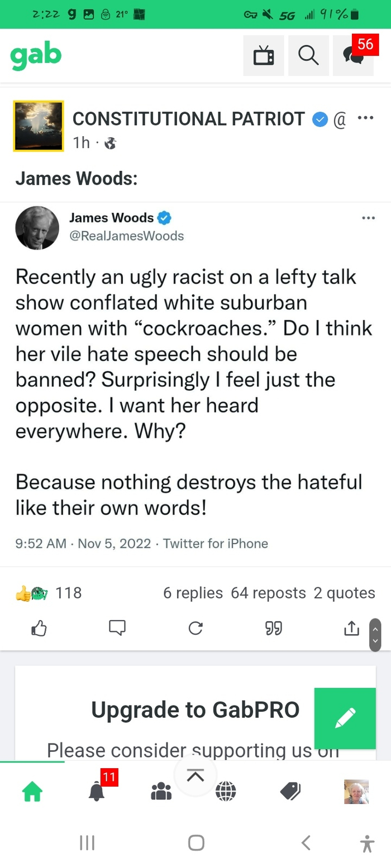Reply to post using comment icon
The width and height of the screenshot is (391, 868).
(x=117, y=629)
